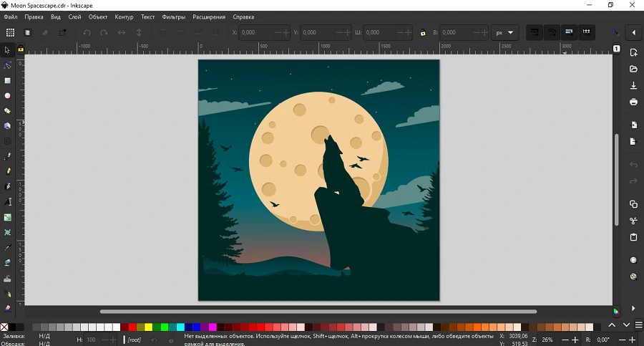
Task: Move palette down to next row with arrow
Action: click(x=626, y=325)
